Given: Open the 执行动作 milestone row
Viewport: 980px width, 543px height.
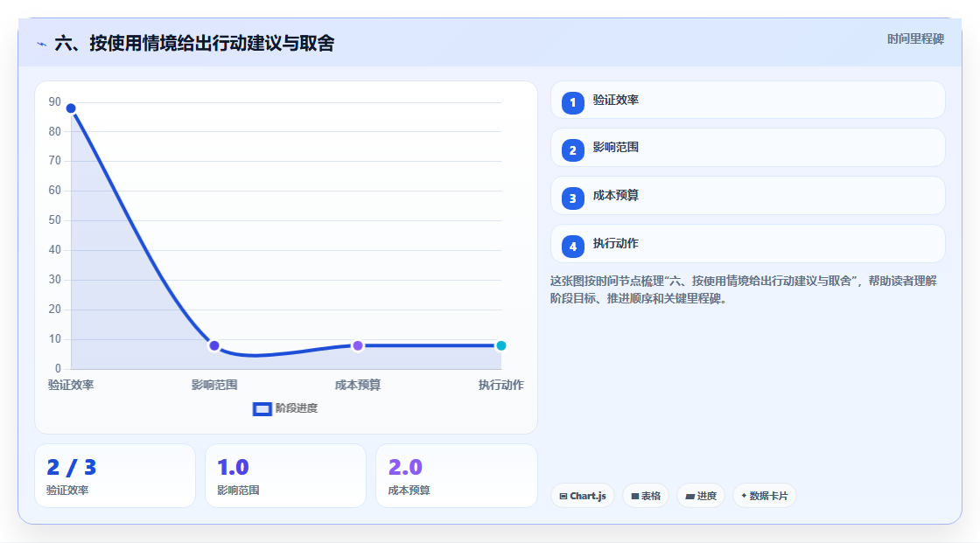Looking at the screenshot, I should (x=747, y=244).
